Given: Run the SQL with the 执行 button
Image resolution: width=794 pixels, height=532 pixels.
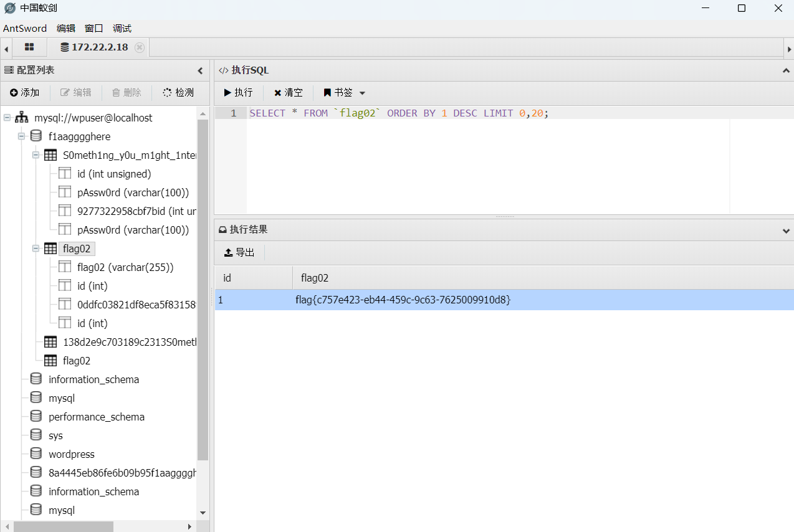Looking at the screenshot, I should click(x=239, y=92).
